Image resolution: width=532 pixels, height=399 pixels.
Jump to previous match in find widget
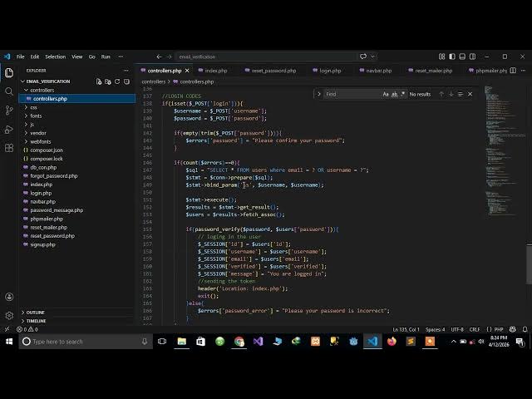441,94
